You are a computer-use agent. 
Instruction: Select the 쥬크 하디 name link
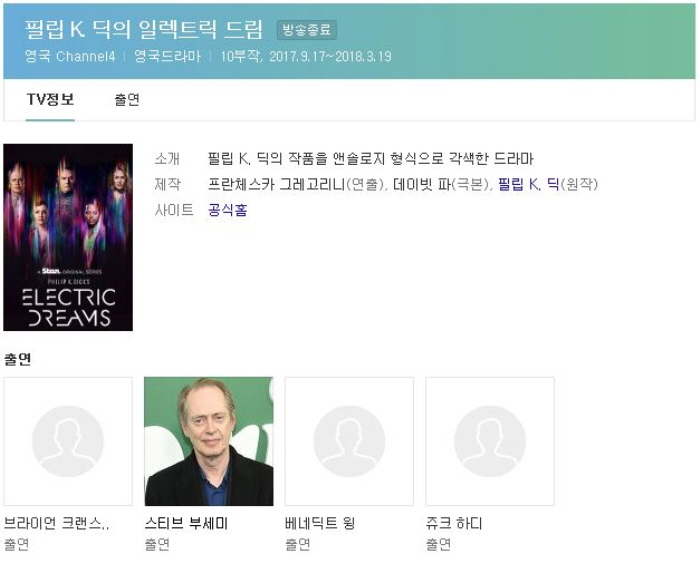(453, 523)
